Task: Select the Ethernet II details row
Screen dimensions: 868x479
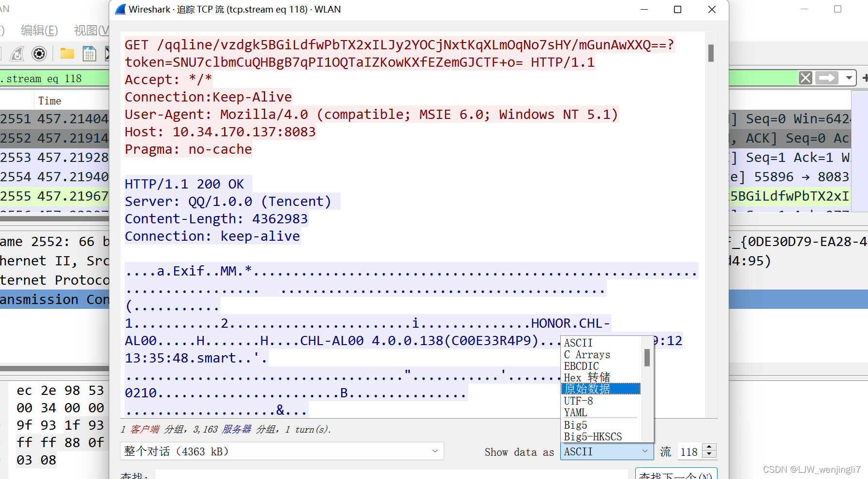Action: [x=54, y=261]
